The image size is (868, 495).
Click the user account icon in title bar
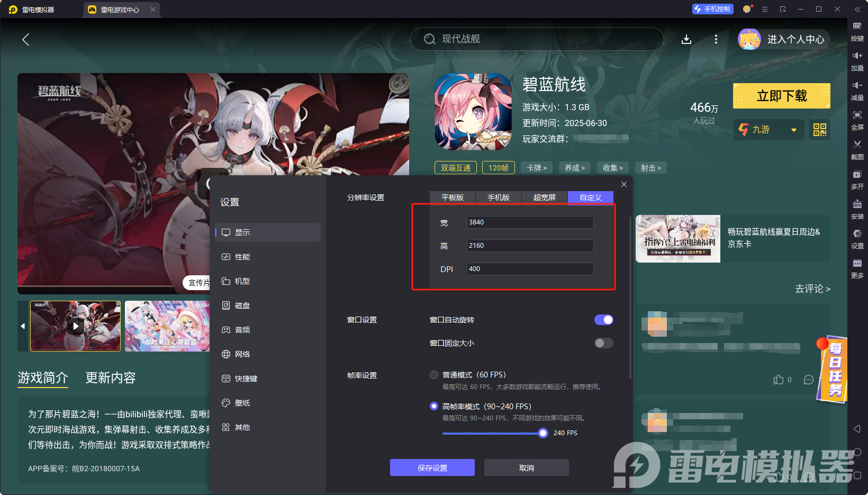pos(747,9)
